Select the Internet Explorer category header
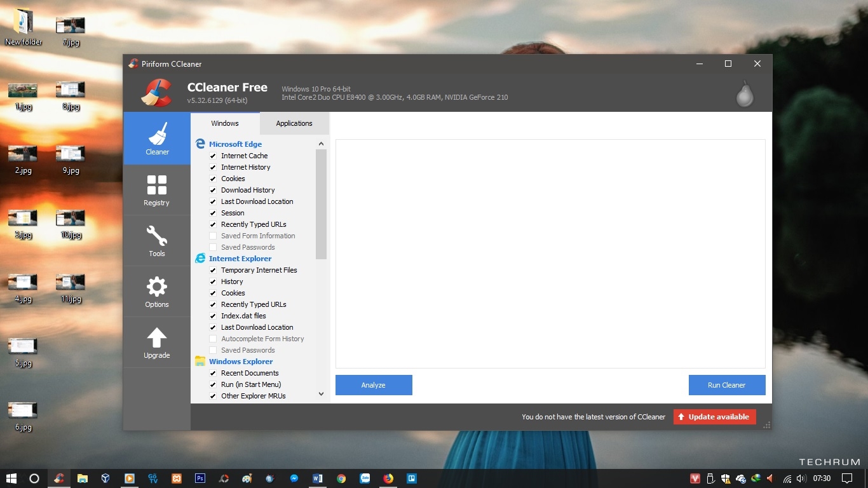 240,259
